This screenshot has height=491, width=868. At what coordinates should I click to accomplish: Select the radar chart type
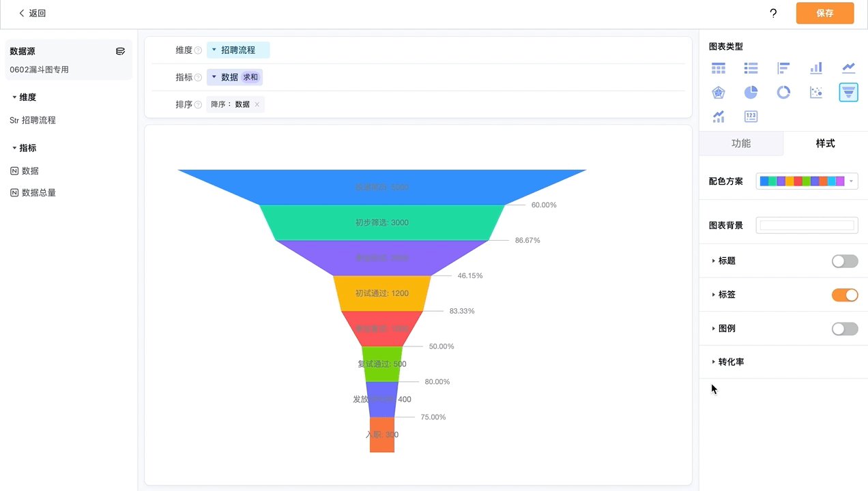point(719,92)
